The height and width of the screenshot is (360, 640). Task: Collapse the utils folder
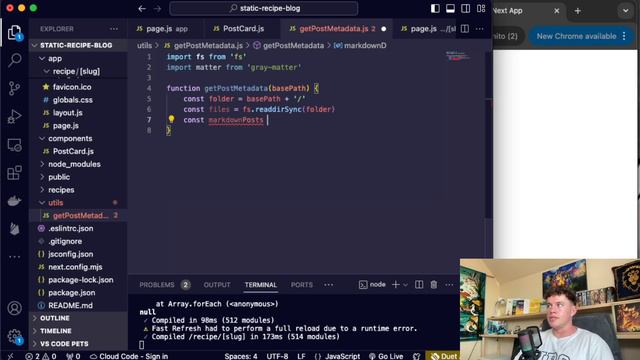78,202
